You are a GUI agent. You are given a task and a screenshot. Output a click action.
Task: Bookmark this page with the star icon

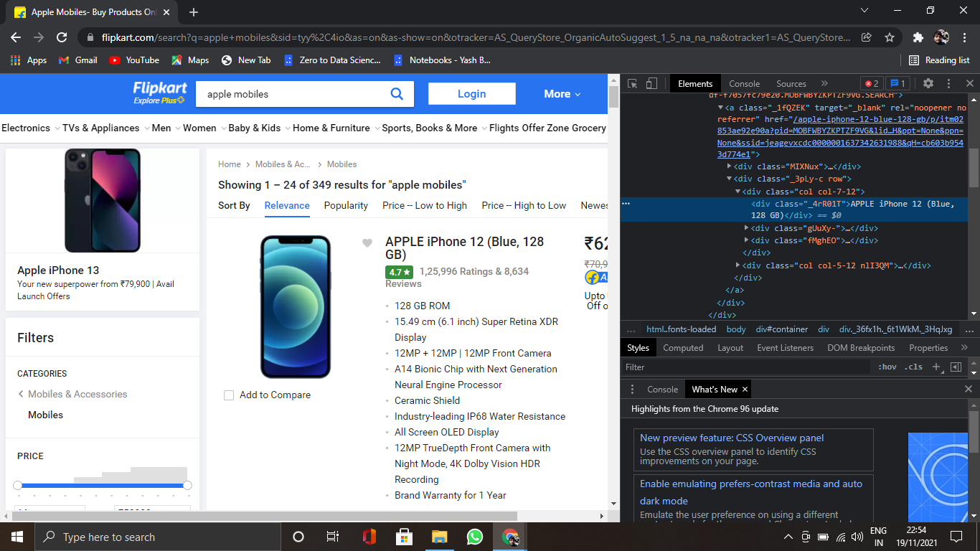pos(890,37)
